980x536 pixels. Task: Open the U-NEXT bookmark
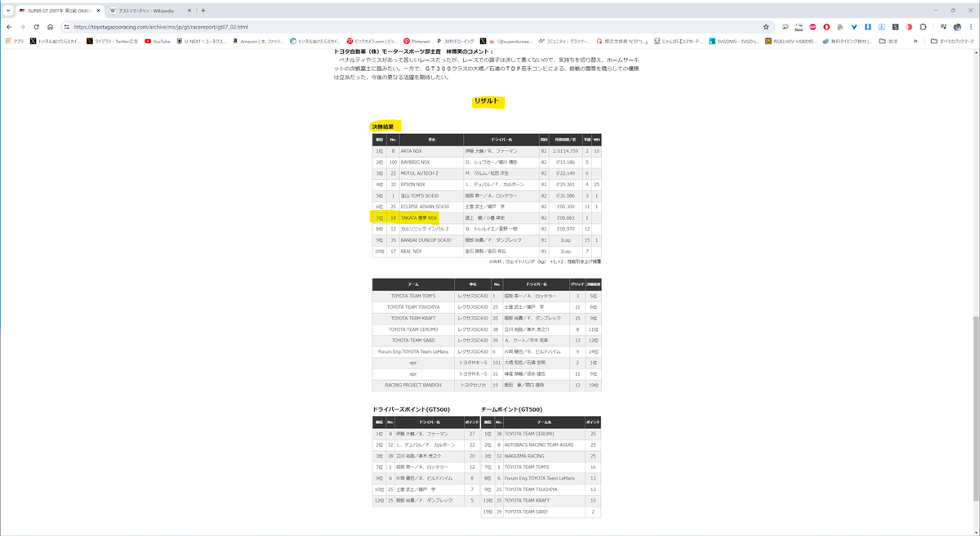tap(202, 41)
